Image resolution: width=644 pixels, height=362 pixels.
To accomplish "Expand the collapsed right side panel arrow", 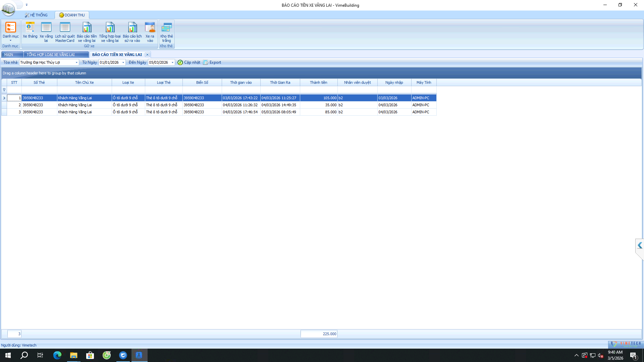I will point(640,245).
